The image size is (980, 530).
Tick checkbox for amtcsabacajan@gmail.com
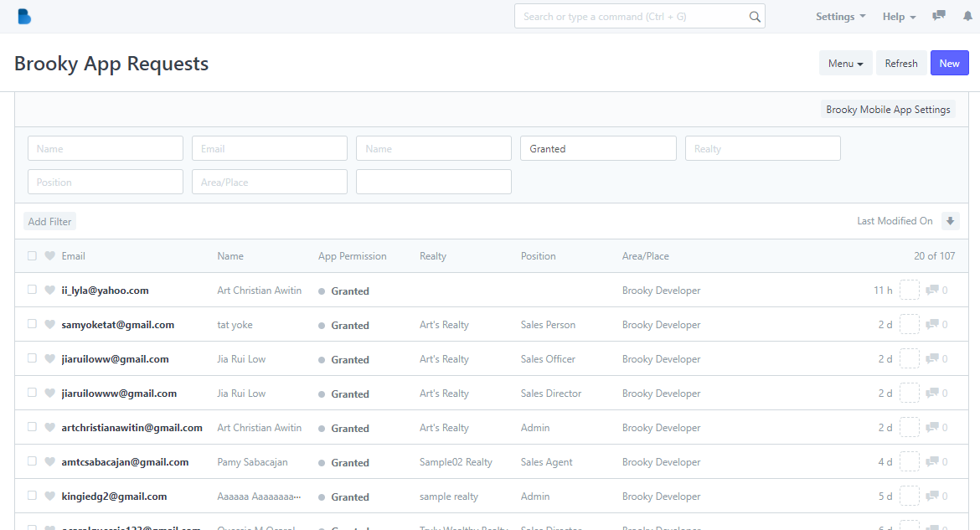tap(32, 461)
